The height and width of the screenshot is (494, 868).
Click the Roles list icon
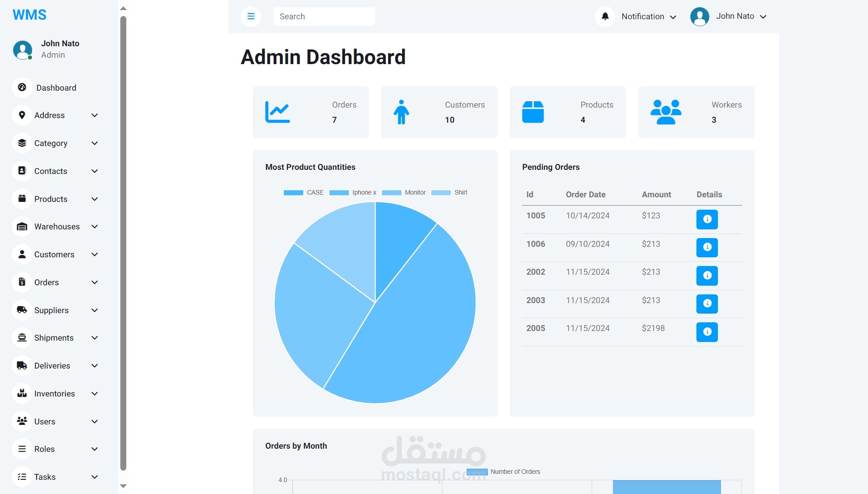(x=22, y=449)
